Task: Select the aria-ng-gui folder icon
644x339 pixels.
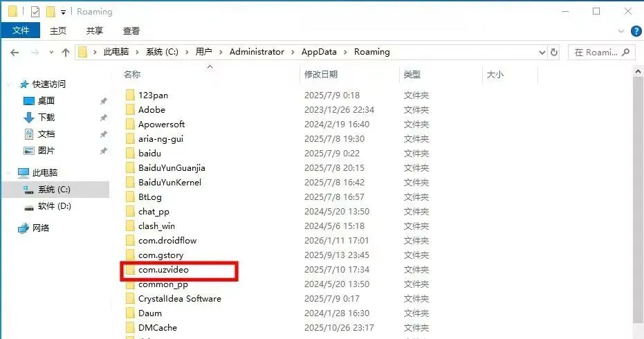Action: (130, 139)
